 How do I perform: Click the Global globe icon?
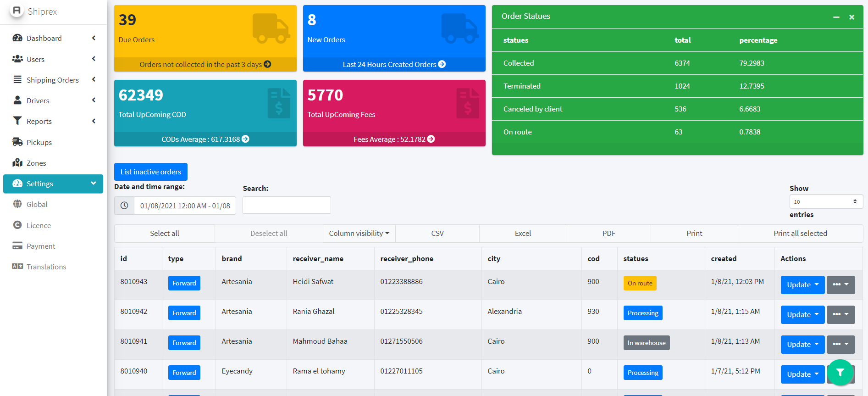[x=17, y=204]
